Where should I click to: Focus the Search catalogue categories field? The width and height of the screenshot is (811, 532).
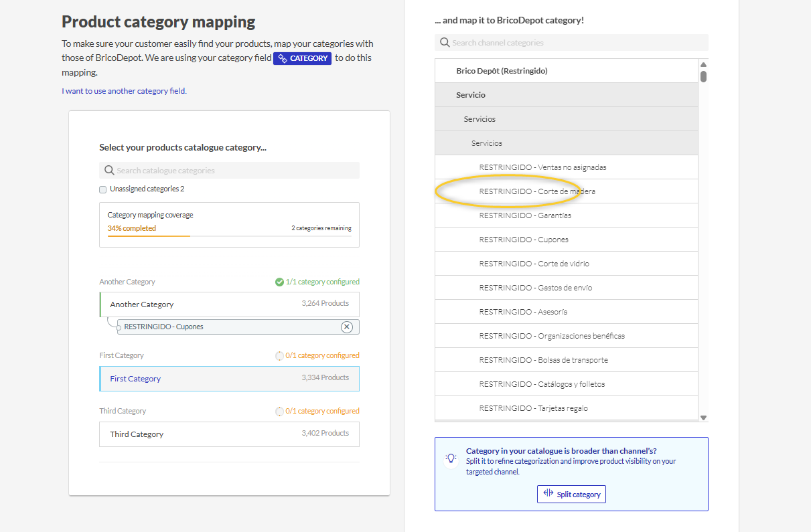[234, 171]
